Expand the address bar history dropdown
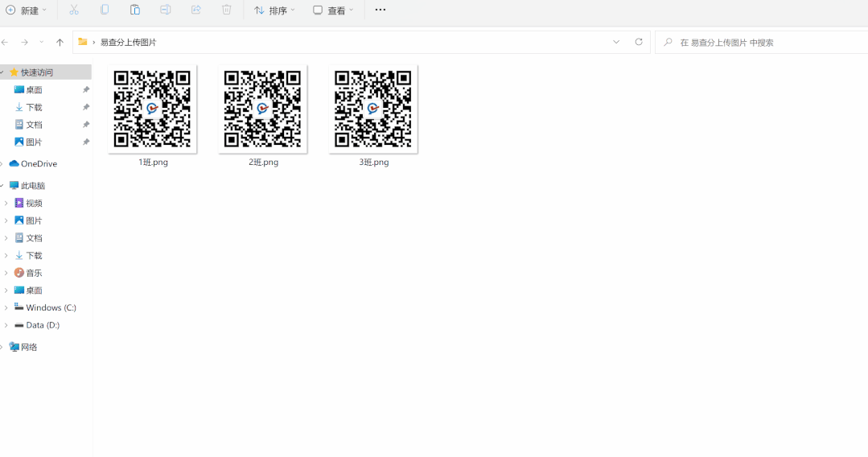This screenshot has width=868, height=457. coord(616,42)
